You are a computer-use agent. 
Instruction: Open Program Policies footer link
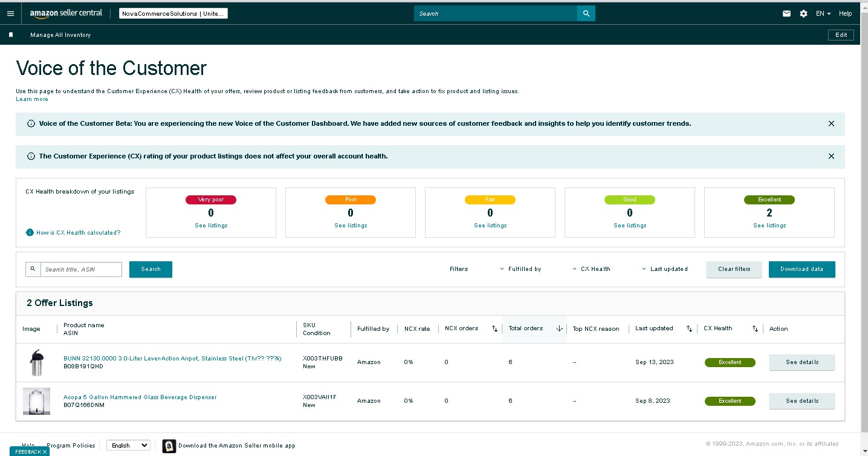click(x=71, y=446)
